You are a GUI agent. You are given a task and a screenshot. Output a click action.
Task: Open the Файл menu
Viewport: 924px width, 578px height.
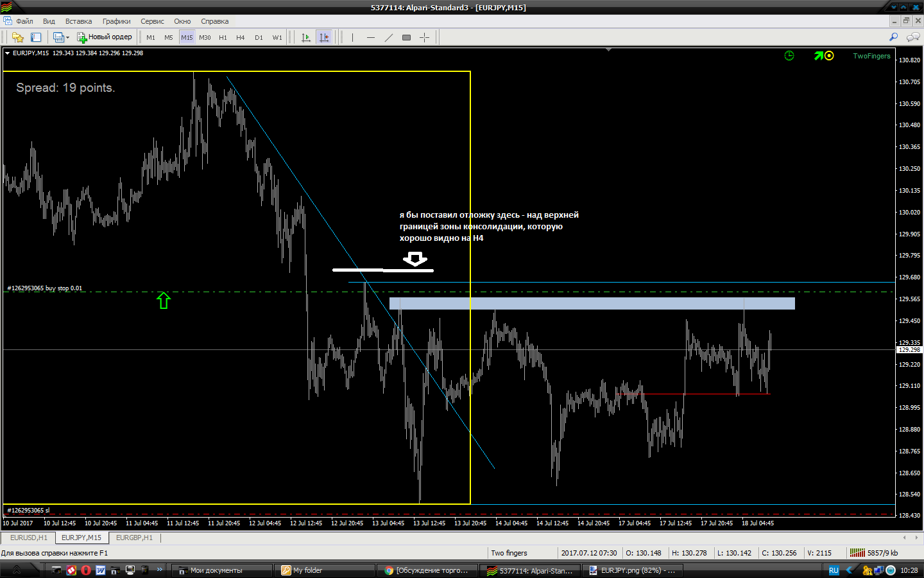(24, 21)
